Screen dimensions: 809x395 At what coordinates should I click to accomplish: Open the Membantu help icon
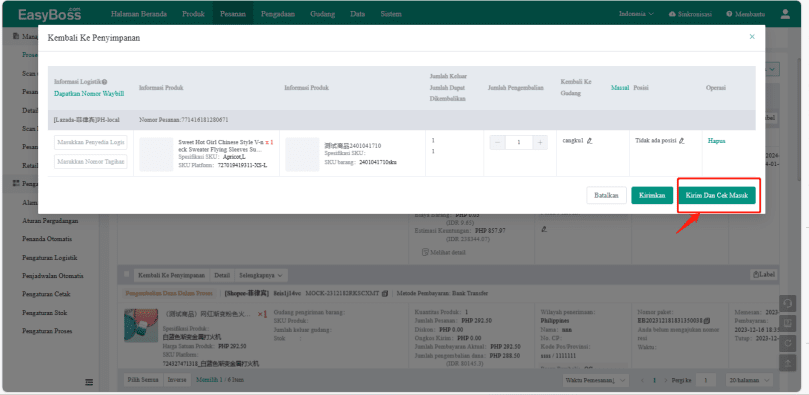pos(729,14)
